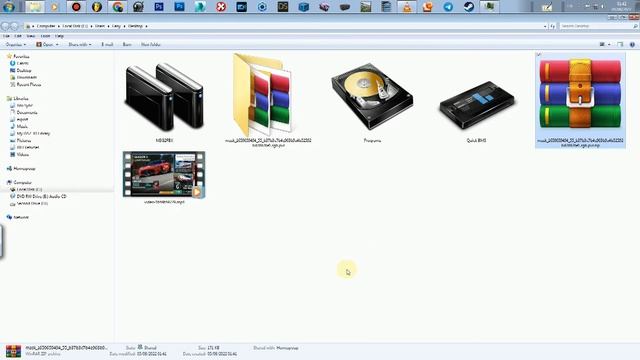Open Desktop under Favorites
This screenshot has height=360, width=640.
(24, 70)
